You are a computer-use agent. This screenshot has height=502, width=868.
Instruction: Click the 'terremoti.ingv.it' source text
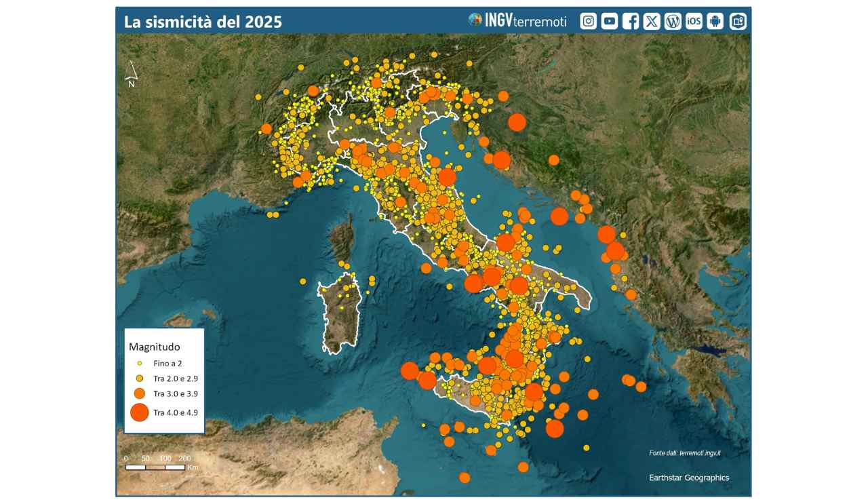700,452
